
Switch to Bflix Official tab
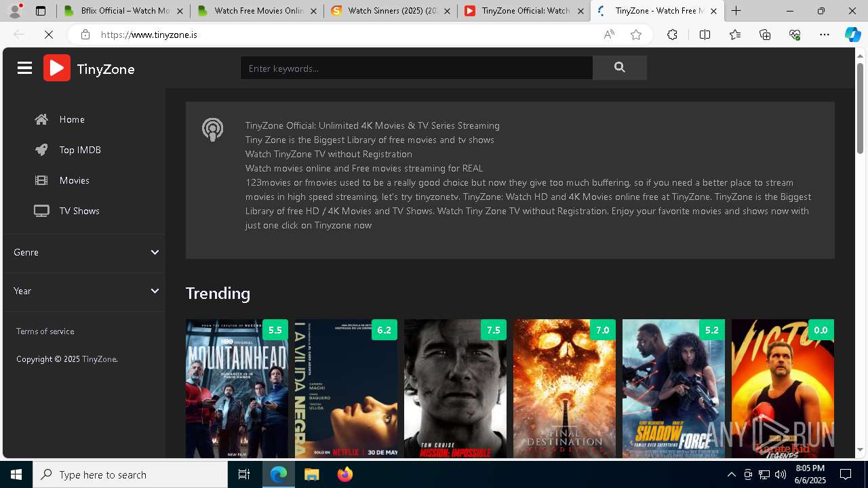click(123, 11)
